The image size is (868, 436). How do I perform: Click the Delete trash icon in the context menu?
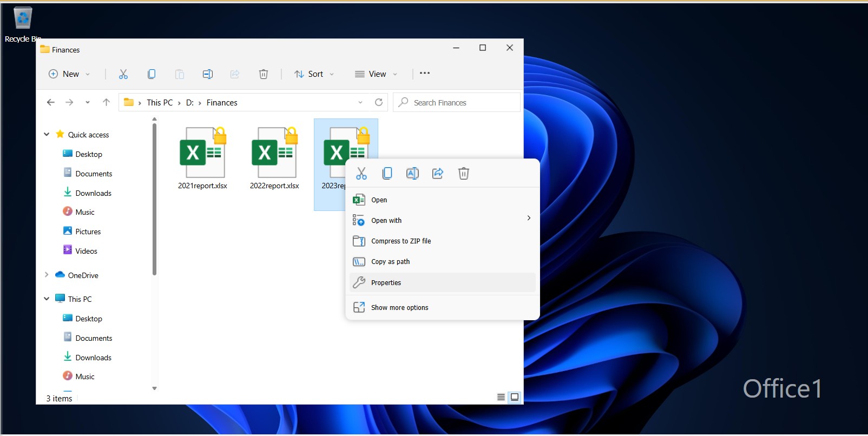464,174
